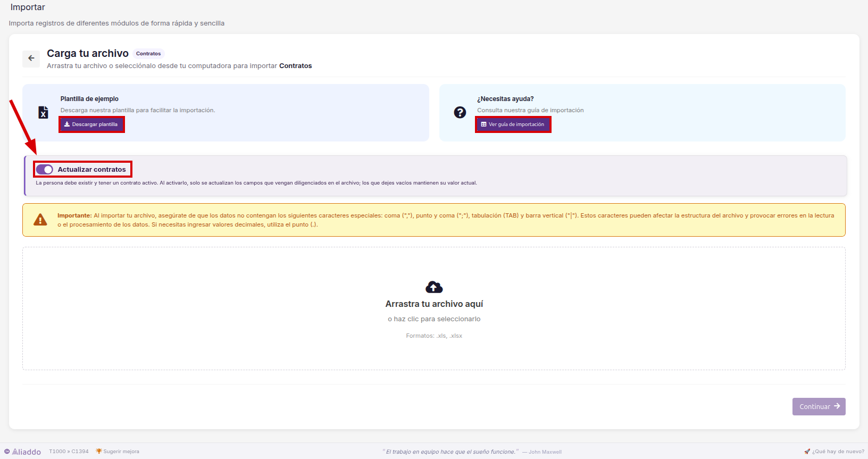
Task: Toggle the Actualizar contratos switch
Action: coord(45,170)
